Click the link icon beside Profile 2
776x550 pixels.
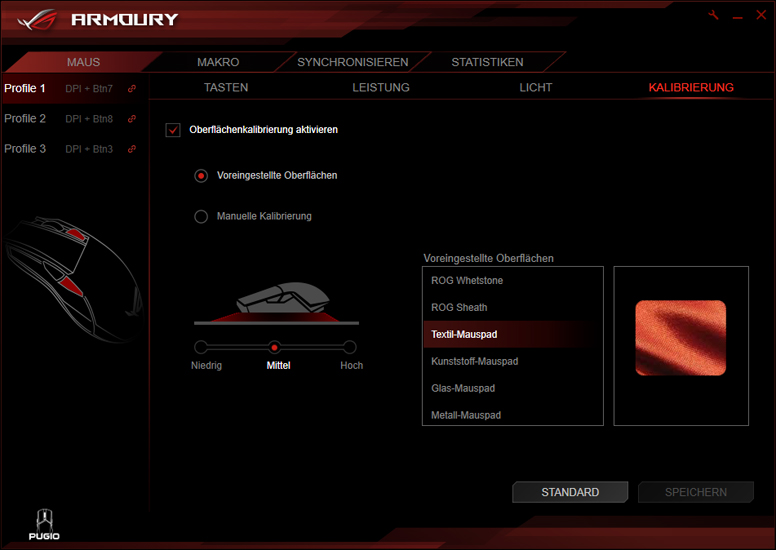click(132, 119)
